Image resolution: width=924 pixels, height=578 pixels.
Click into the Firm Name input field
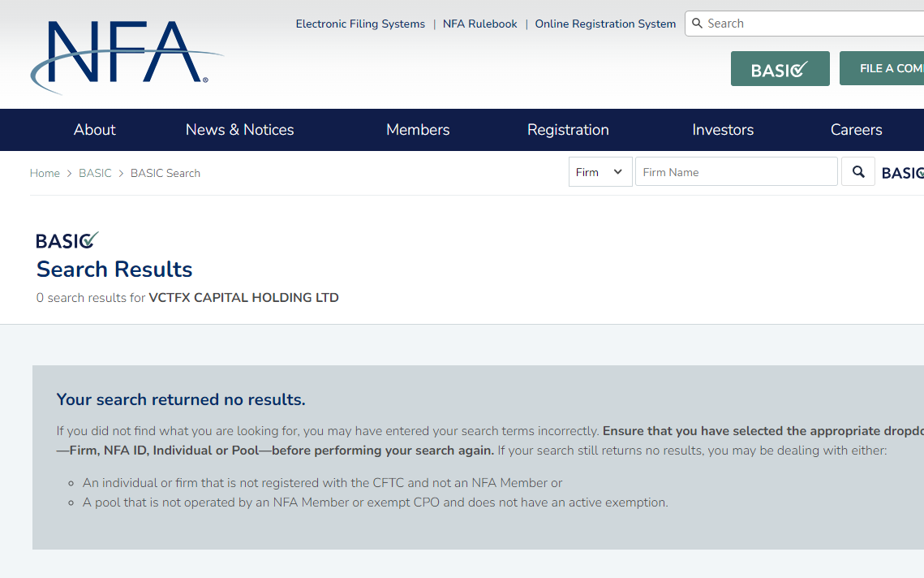coord(736,171)
